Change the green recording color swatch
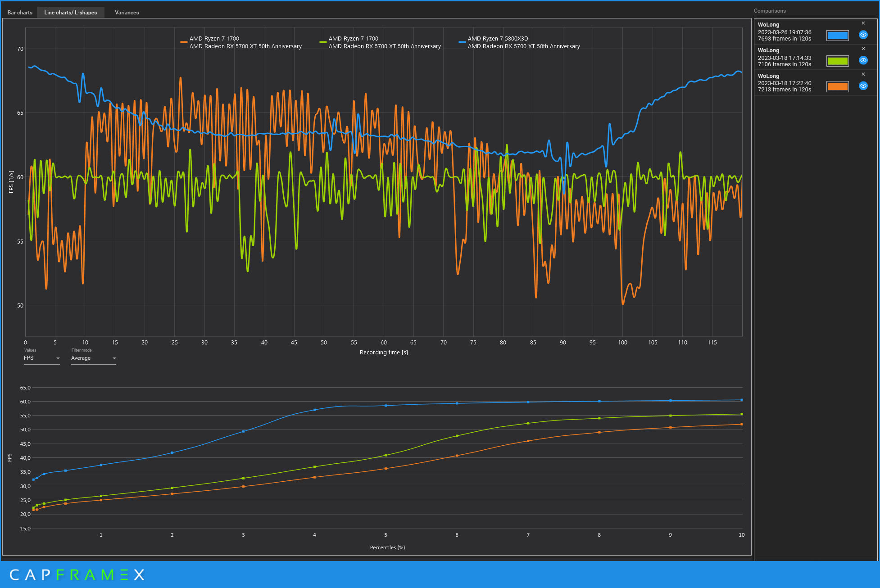The height and width of the screenshot is (588, 880). tap(837, 61)
